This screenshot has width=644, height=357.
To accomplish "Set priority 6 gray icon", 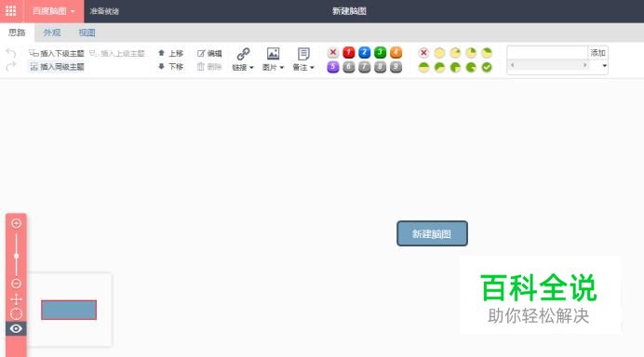I will click(349, 67).
